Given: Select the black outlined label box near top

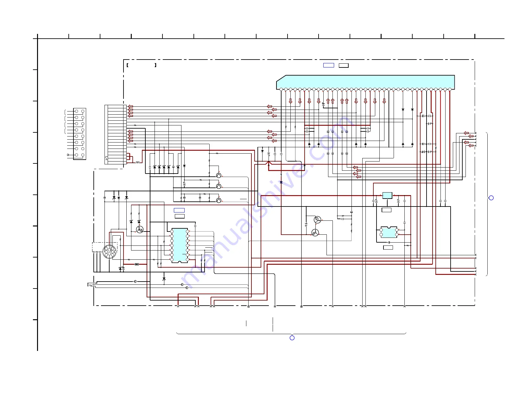Looking at the screenshot, I should [x=344, y=66].
